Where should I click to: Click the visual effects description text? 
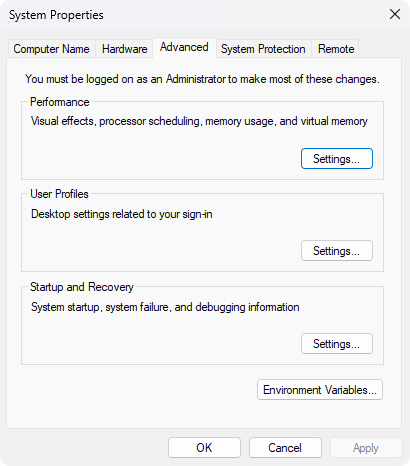(x=199, y=121)
